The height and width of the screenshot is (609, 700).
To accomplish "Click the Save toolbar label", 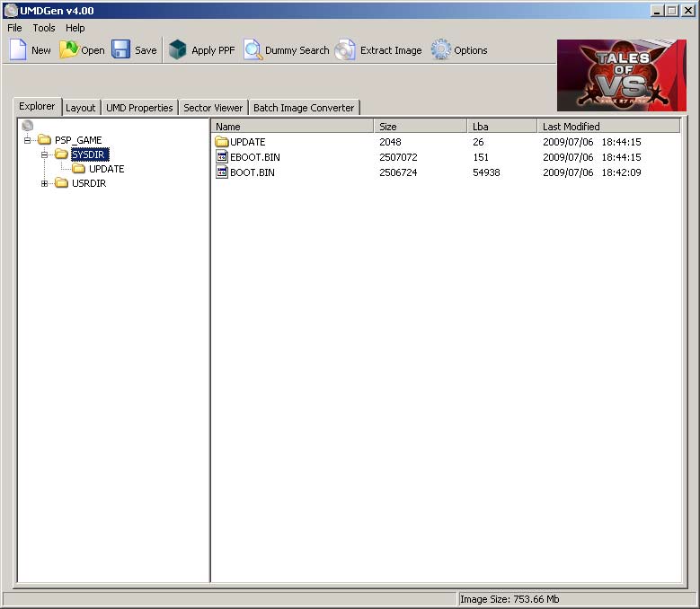I will pyautogui.click(x=146, y=50).
